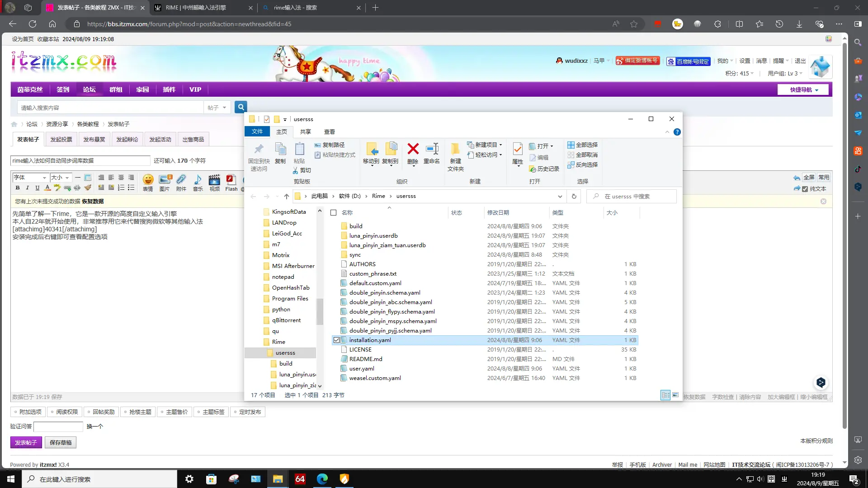Open the 论坛 item in purple navigation bar
The width and height of the screenshot is (868, 488).
pos(89,89)
